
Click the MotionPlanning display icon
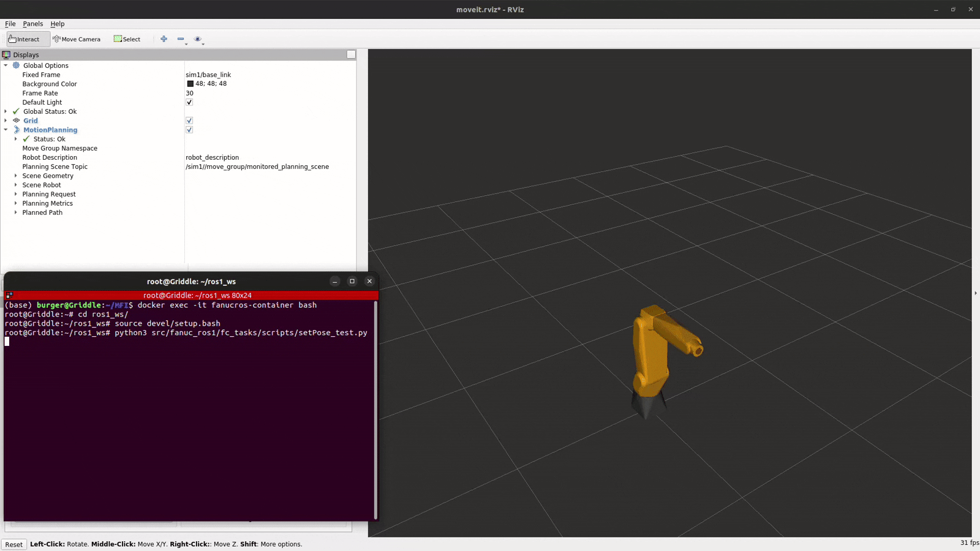[x=17, y=130]
